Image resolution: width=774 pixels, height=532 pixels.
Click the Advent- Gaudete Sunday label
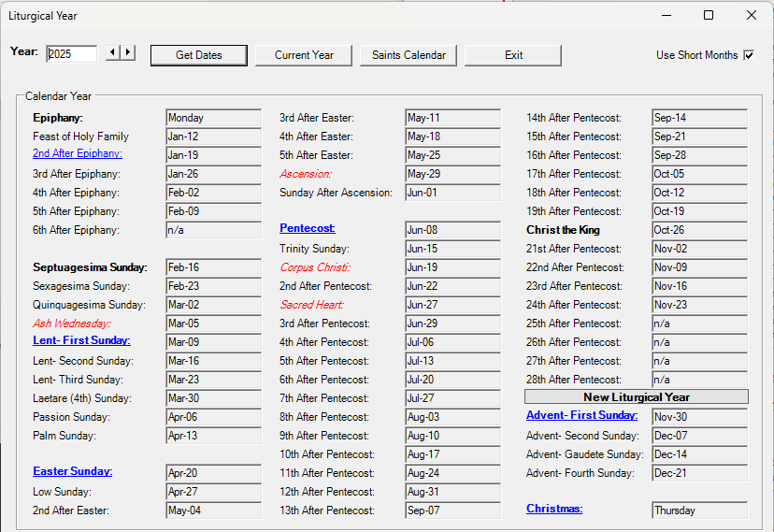585,454
